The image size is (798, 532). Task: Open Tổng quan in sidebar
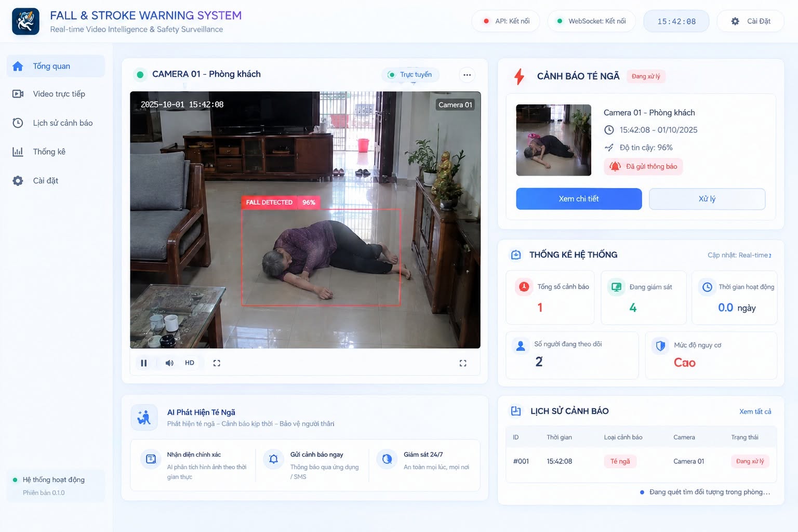56,66
